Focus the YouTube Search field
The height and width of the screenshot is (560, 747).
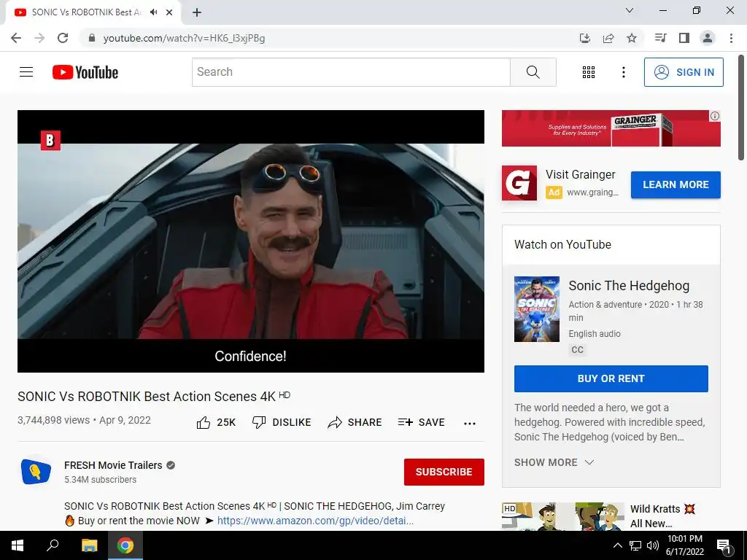pos(351,72)
